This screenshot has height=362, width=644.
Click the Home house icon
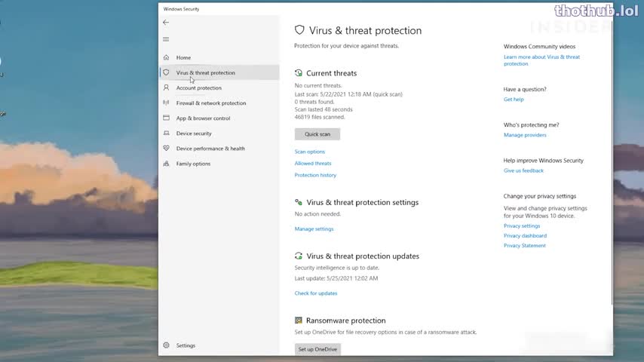click(167, 57)
